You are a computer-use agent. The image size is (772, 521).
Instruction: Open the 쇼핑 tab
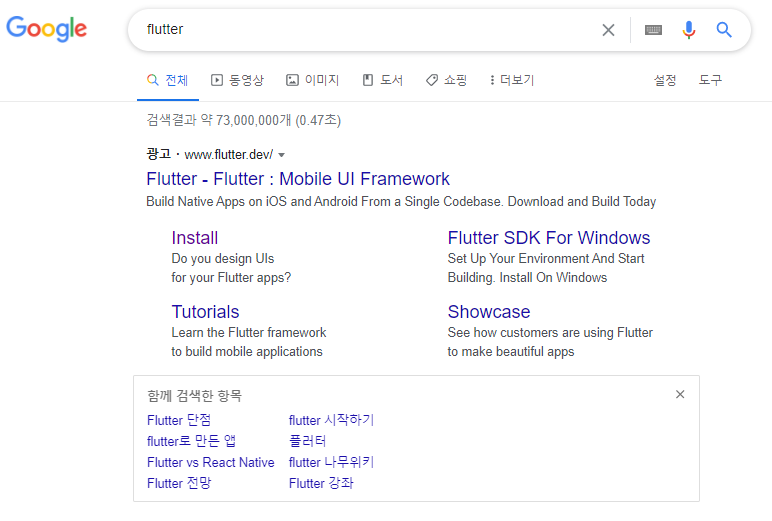447,80
